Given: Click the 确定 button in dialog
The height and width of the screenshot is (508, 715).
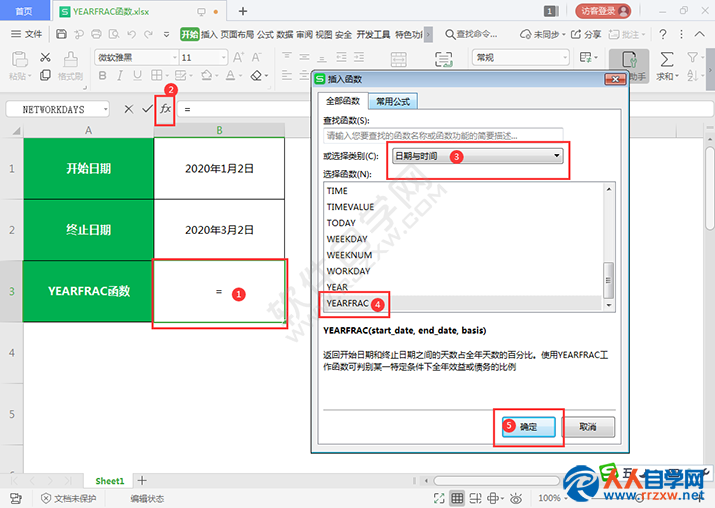Looking at the screenshot, I should point(528,427).
